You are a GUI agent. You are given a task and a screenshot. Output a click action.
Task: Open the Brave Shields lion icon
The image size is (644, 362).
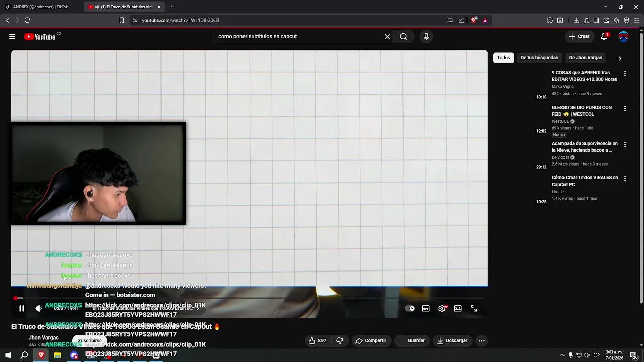point(474,20)
